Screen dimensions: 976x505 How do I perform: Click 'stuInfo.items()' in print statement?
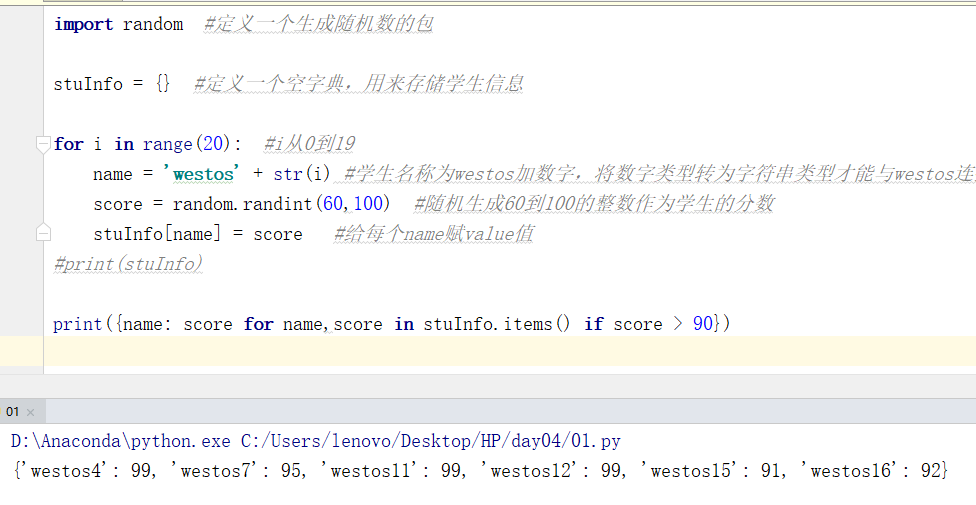pos(497,324)
